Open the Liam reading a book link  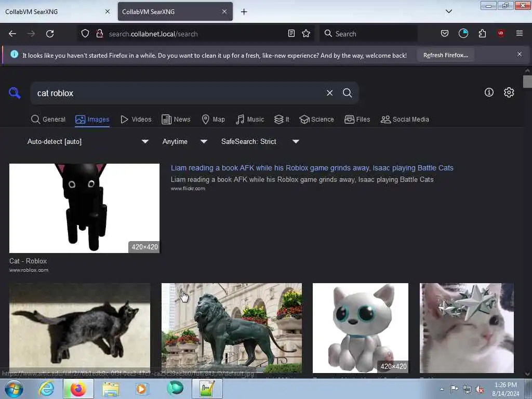(x=312, y=168)
